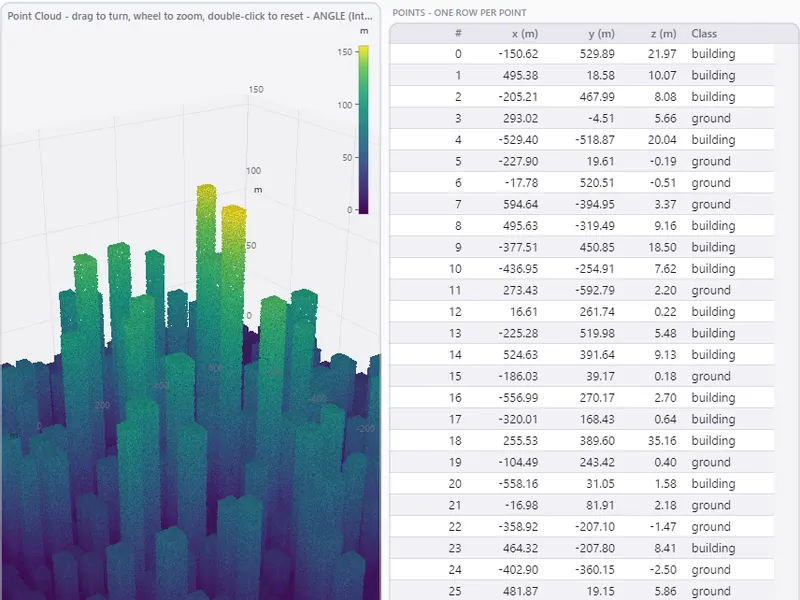The height and width of the screenshot is (600, 800).
Task: Click the x value 16.61 in row 12
Action: click(x=524, y=312)
